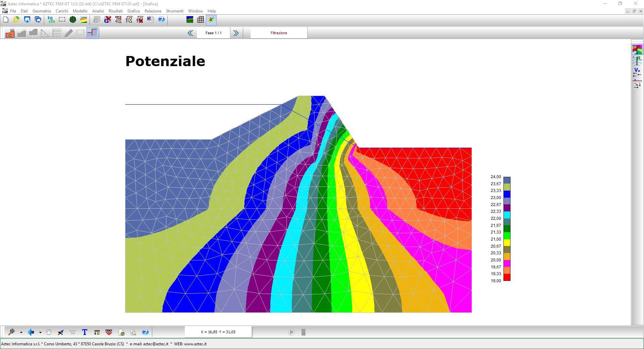Image resolution: width=644 pixels, height=349 pixels.
Task: Click the red 19,00 legend color swatch
Action: pyautogui.click(x=507, y=277)
